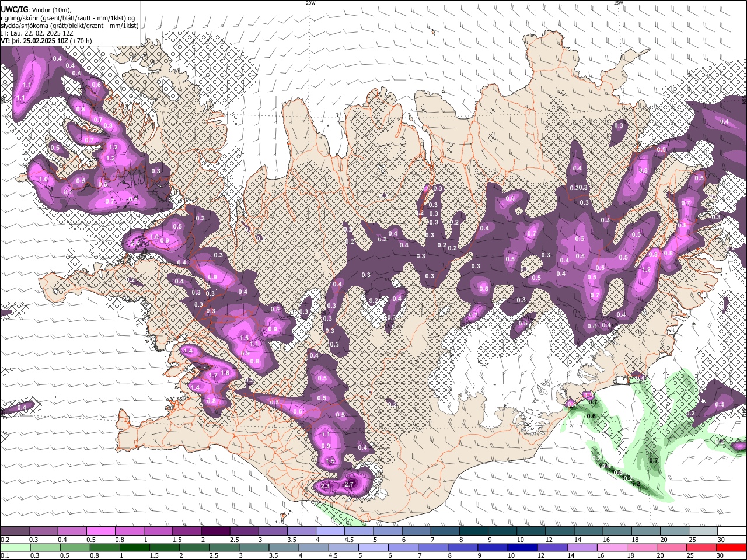Click the '2.3' snowfall value on map

pyautogui.click(x=326, y=486)
